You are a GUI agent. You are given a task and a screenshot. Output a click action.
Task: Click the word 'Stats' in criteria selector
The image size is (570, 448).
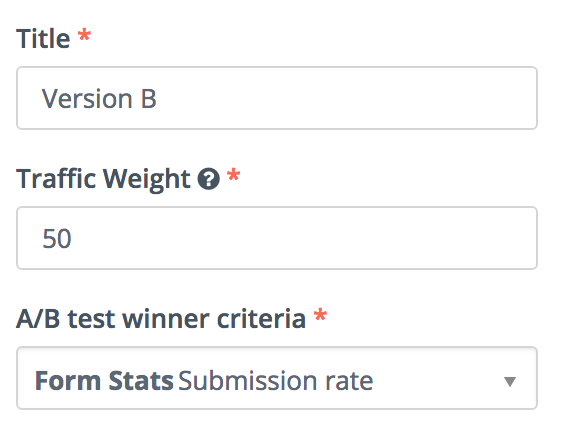tap(141, 381)
